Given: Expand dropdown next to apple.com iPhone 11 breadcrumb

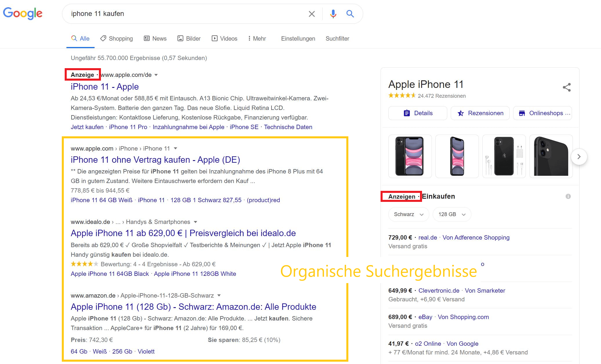Looking at the screenshot, I should (x=175, y=149).
